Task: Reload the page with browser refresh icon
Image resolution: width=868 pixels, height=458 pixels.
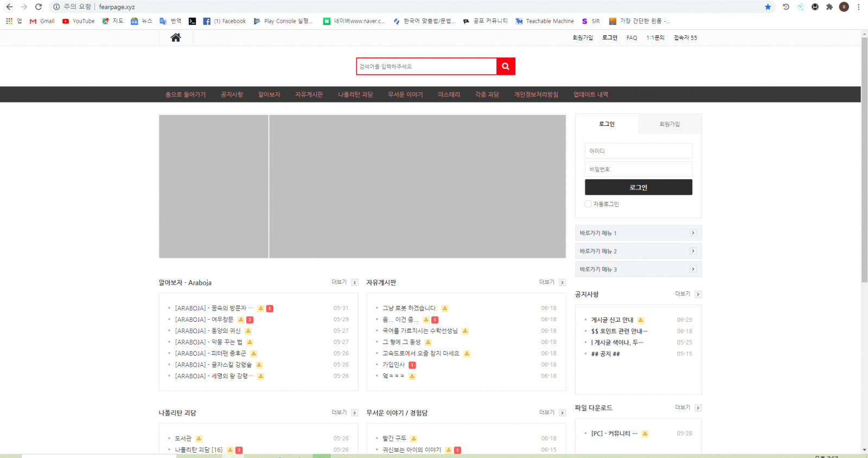Action: [39, 7]
